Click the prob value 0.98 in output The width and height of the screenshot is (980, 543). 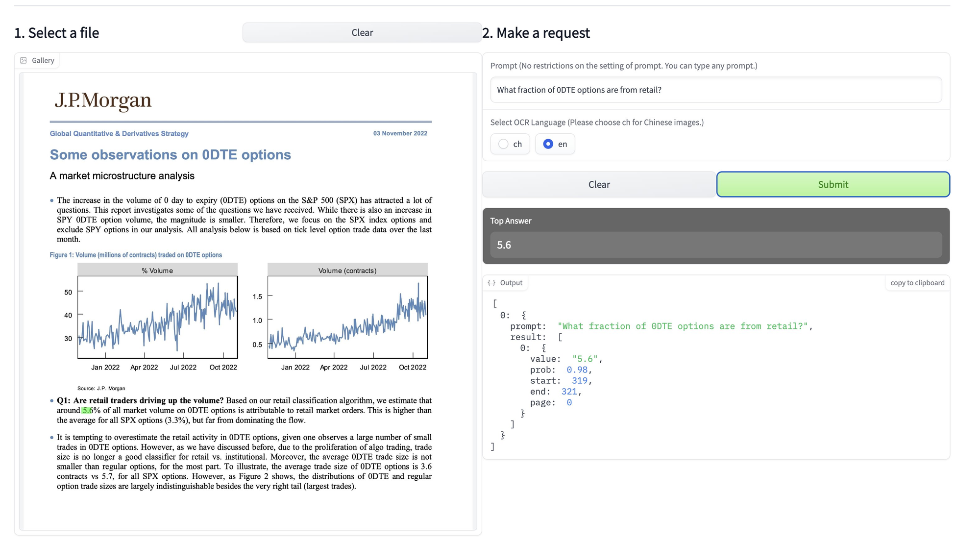coord(577,370)
